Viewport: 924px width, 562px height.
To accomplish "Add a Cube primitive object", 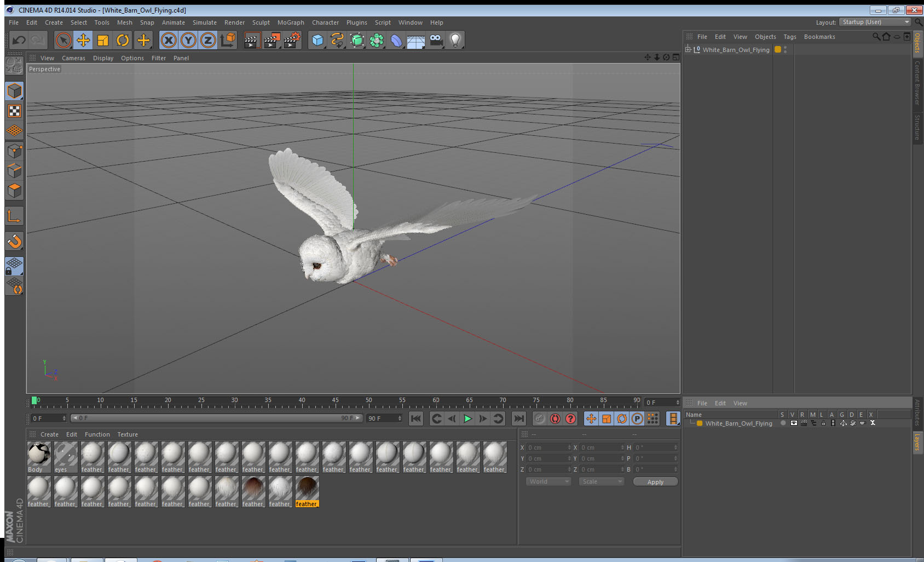I will tap(317, 40).
